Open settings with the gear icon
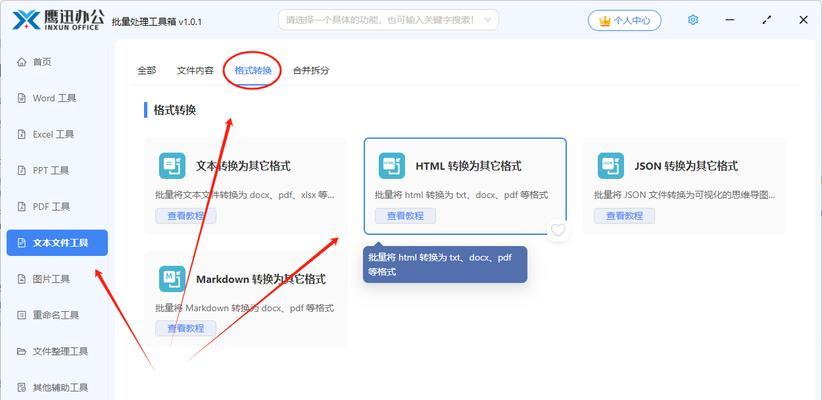Image resolution: width=822 pixels, height=400 pixels. pyautogui.click(x=693, y=20)
